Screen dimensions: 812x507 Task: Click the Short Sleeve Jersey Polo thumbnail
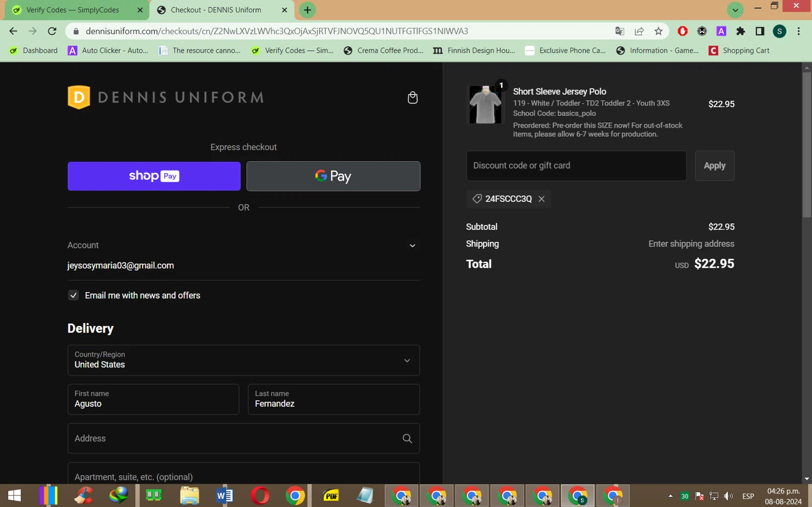[x=485, y=104]
